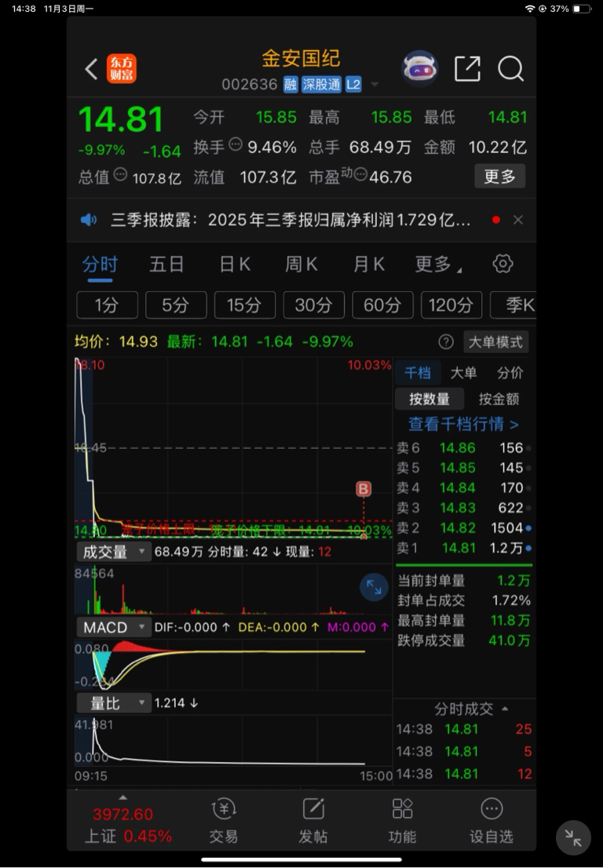
Task: Tap 设自选 watchlist icon
Action: click(x=492, y=821)
